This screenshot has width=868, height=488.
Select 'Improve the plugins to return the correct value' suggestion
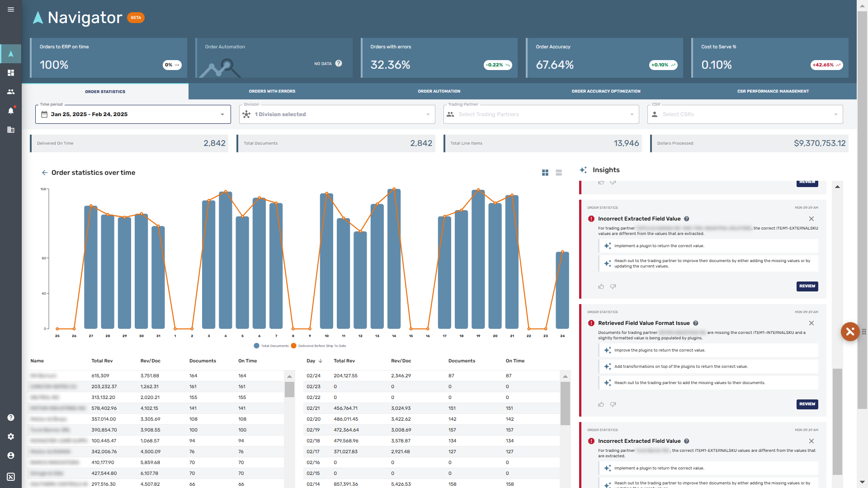click(708, 350)
